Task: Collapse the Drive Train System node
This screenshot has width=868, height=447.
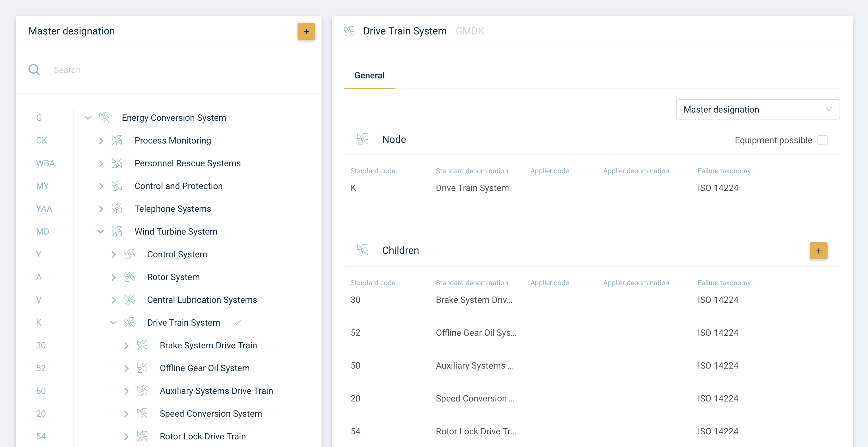Action: click(113, 322)
